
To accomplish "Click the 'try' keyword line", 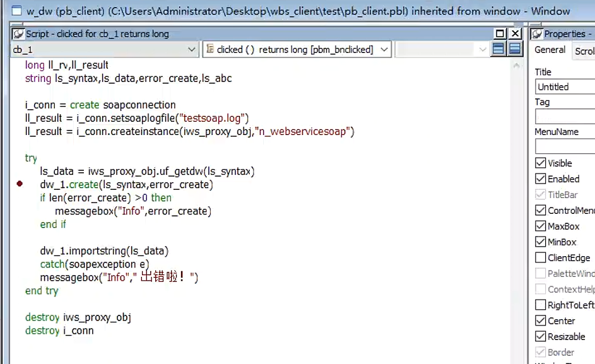I will 31,158.
